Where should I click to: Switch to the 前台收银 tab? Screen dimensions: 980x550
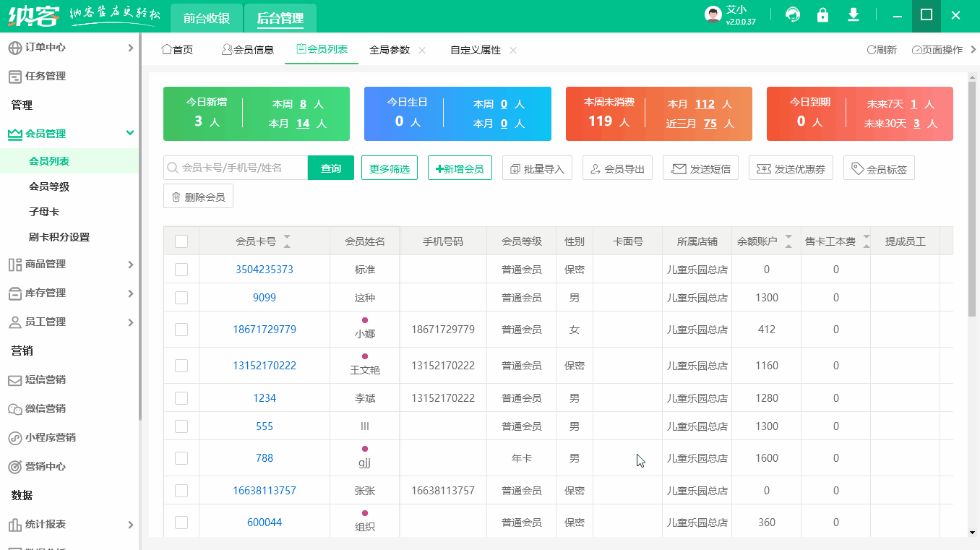(207, 18)
